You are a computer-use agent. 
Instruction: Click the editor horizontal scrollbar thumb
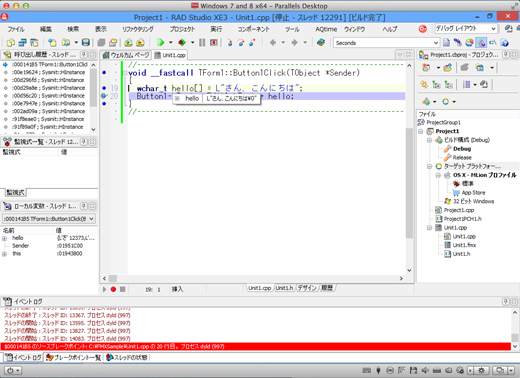pos(113,278)
